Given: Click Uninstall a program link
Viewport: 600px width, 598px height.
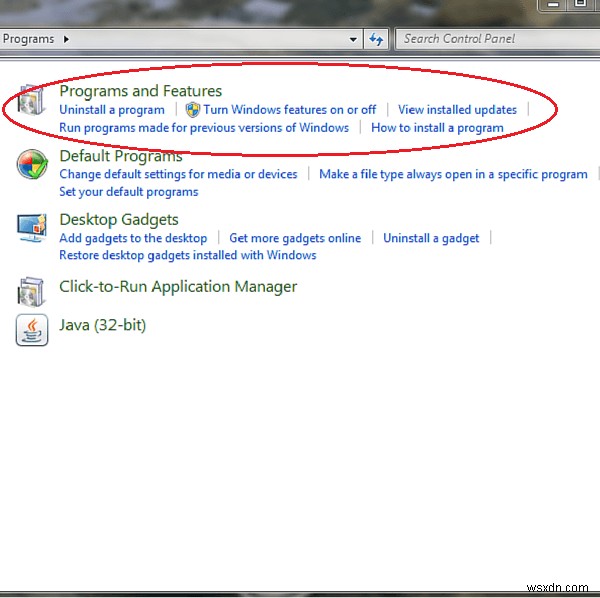Looking at the screenshot, I should (112, 110).
